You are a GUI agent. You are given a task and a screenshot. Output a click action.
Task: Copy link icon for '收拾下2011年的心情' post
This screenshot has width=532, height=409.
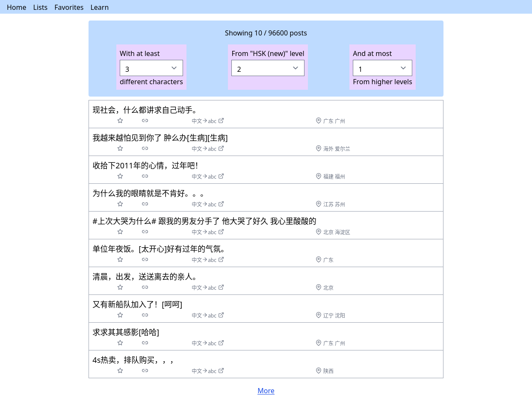[x=145, y=177]
